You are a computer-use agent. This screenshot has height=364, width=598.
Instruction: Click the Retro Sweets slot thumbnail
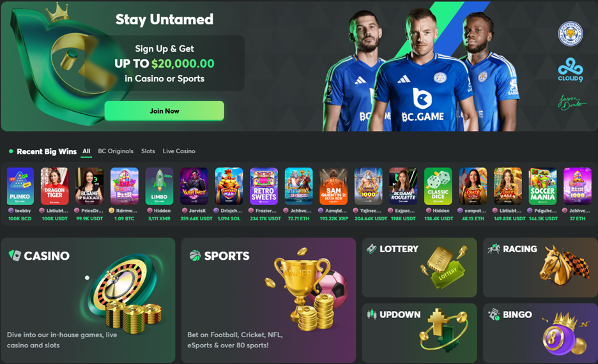point(264,186)
